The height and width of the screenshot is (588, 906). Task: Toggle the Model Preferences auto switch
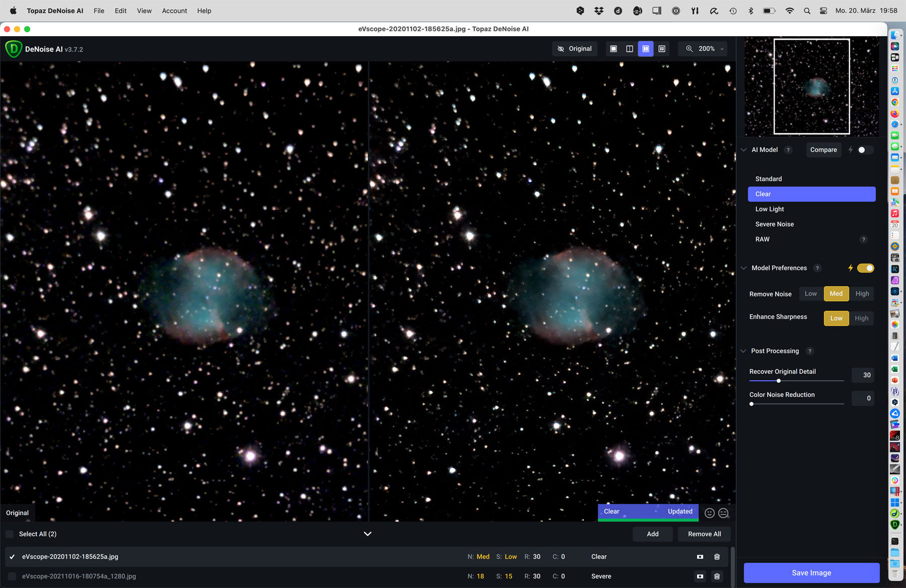[x=866, y=268]
